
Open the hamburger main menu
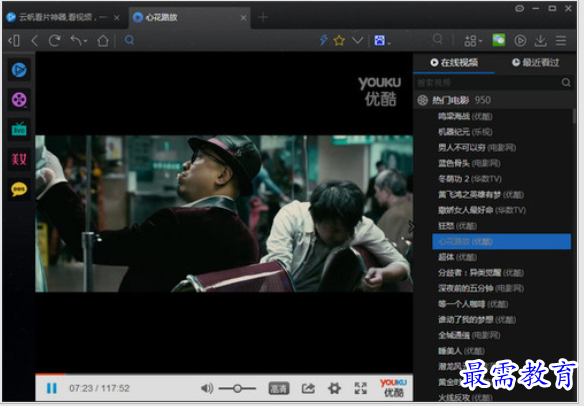pyautogui.click(x=561, y=40)
